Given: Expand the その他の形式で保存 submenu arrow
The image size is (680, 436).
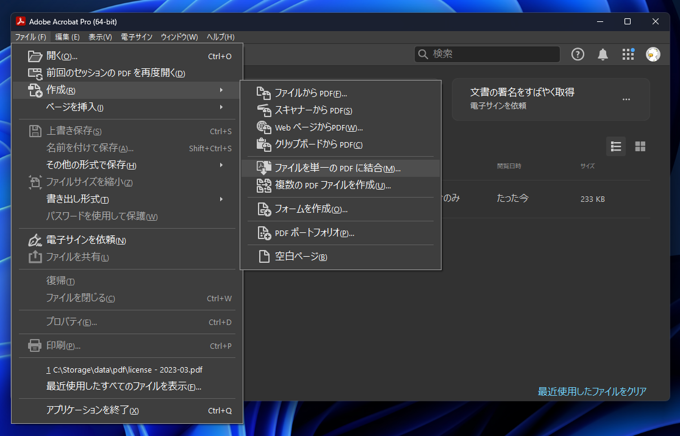Looking at the screenshot, I should coord(221,165).
